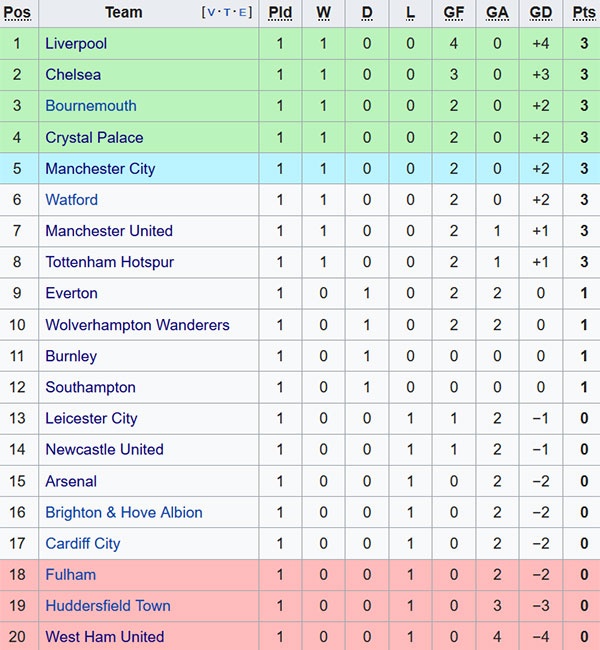
Task: Open the Everton team link
Action: tap(71, 293)
